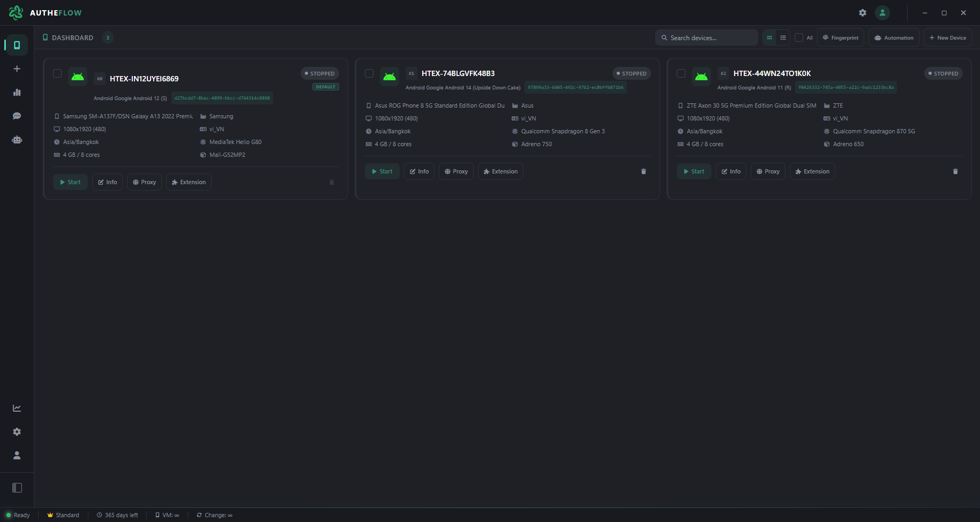980x522 pixels.
Task: Copy the ID f0426332-745a-4055 tag
Action: pyautogui.click(x=846, y=87)
